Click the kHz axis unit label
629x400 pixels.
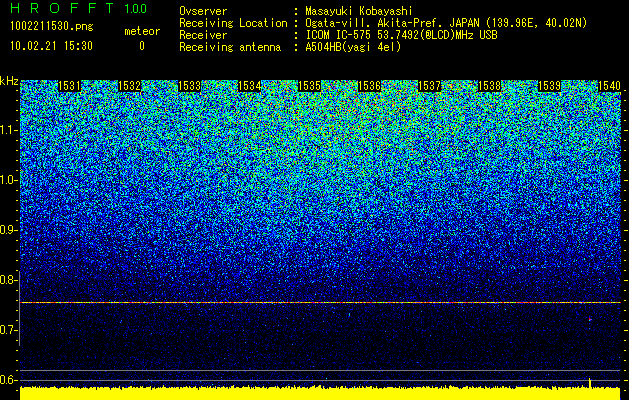coord(9,81)
